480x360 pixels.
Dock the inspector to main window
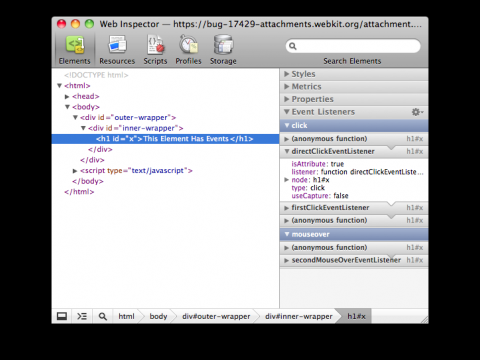(62, 316)
